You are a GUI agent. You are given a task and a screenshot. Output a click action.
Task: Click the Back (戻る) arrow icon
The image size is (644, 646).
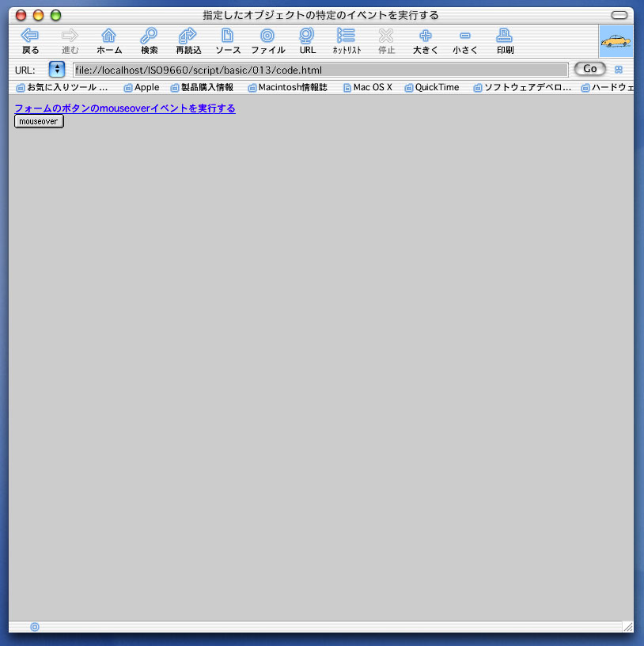pyautogui.click(x=30, y=36)
